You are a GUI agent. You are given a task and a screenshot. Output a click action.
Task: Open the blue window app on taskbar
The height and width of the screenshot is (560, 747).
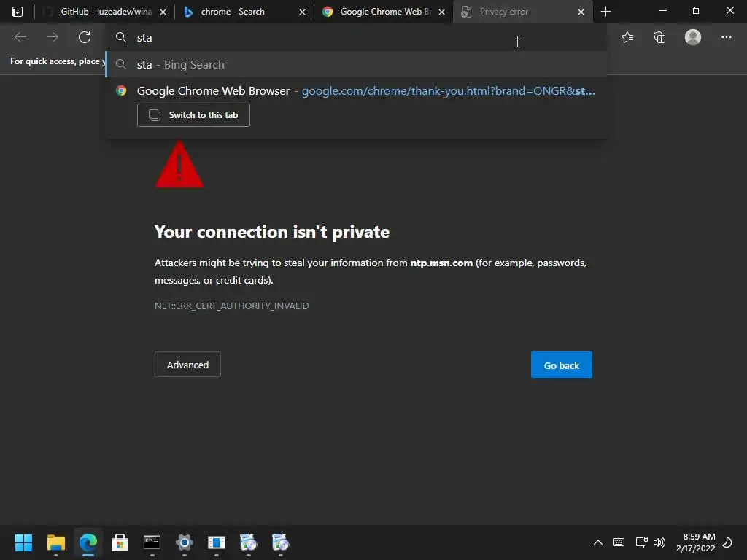(216, 542)
